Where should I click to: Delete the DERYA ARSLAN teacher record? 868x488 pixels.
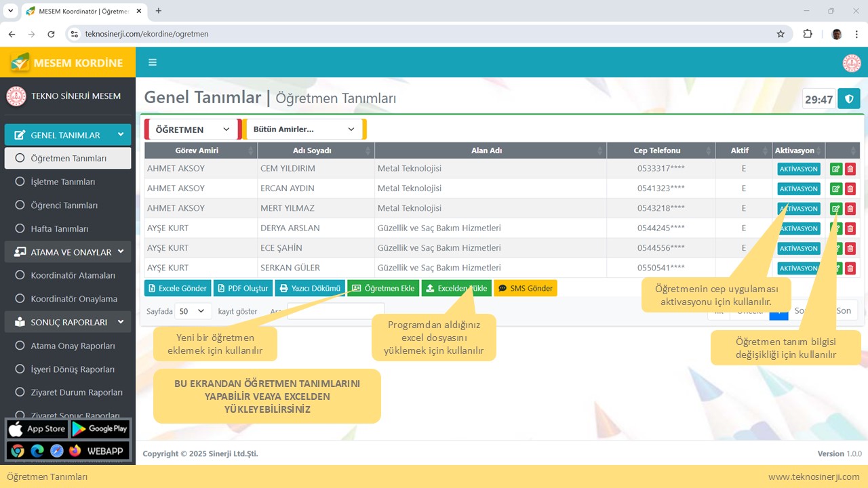tap(850, 228)
